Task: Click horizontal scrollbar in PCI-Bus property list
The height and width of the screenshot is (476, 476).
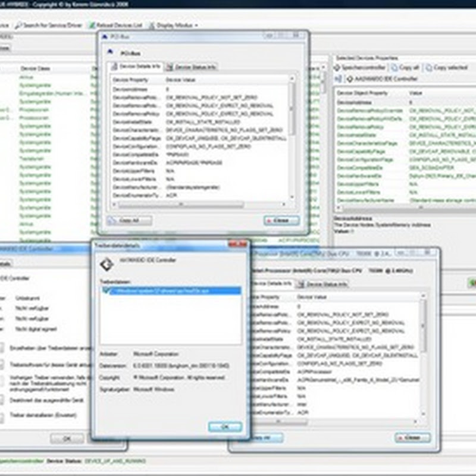Action: pos(202,205)
